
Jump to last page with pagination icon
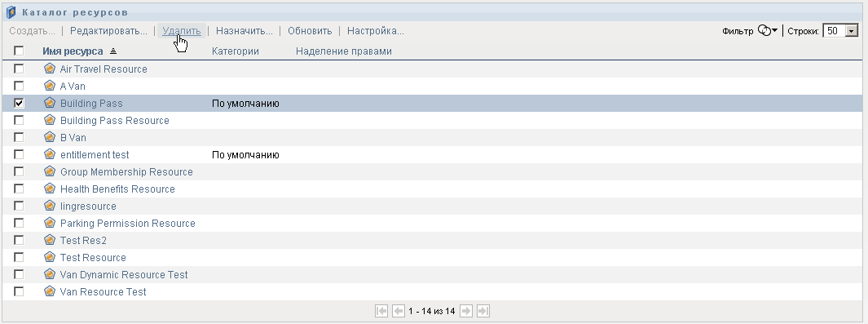click(483, 311)
